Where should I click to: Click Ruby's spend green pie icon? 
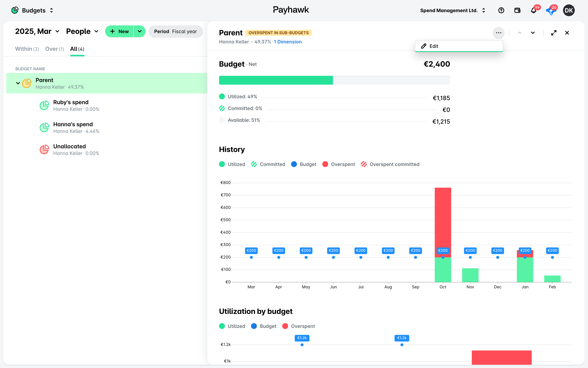tap(44, 105)
